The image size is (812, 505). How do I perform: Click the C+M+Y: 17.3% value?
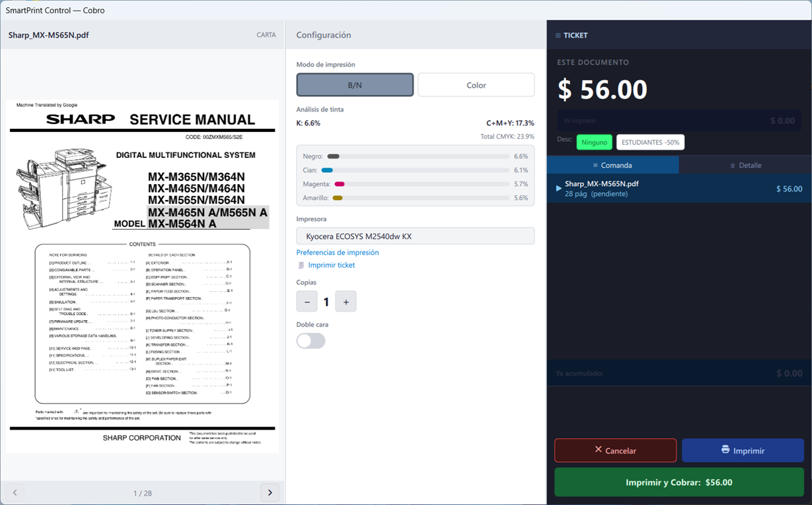(x=510, y=123)
